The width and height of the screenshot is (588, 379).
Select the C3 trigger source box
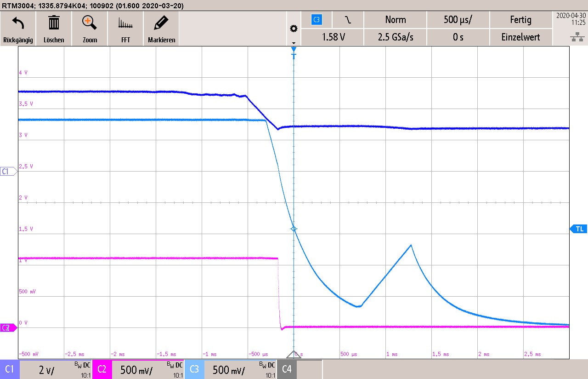coord(317,20)
